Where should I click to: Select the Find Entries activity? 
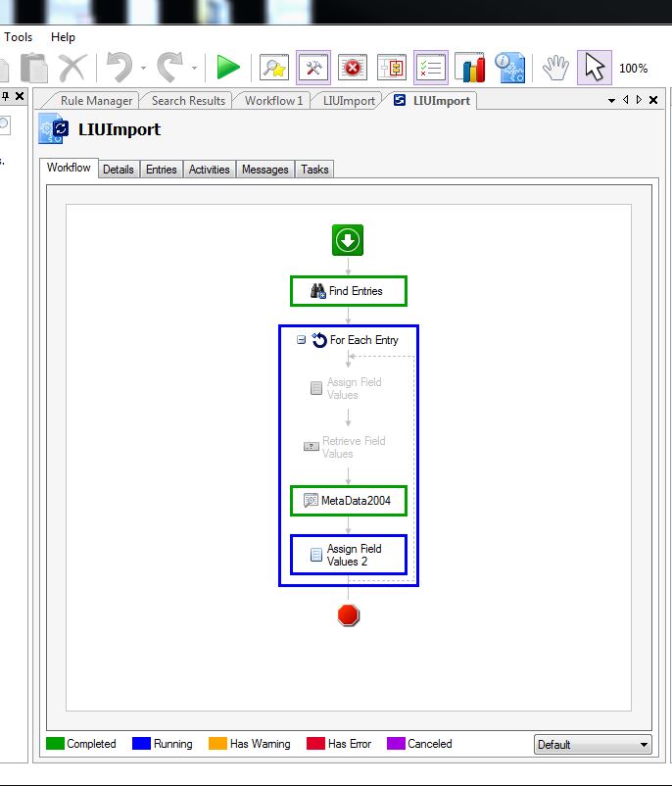click(348, 291)
